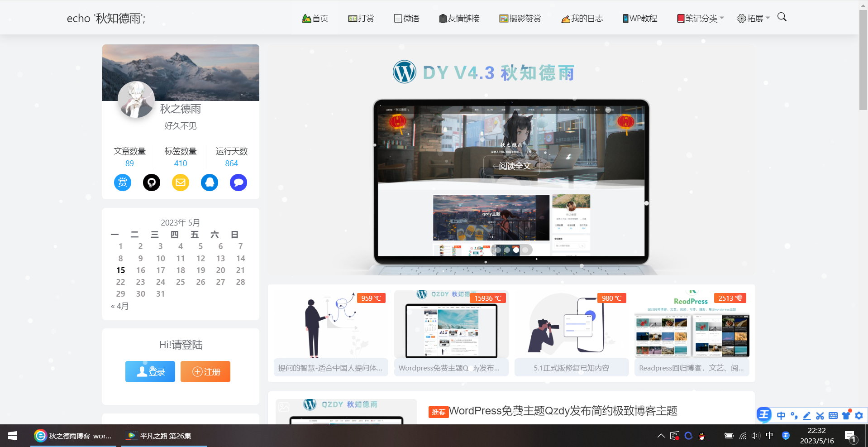The height and width of the screenshot is (447, 868).
Task: Click the orange 推荐 tag
Action: click(x=439, y=412)
